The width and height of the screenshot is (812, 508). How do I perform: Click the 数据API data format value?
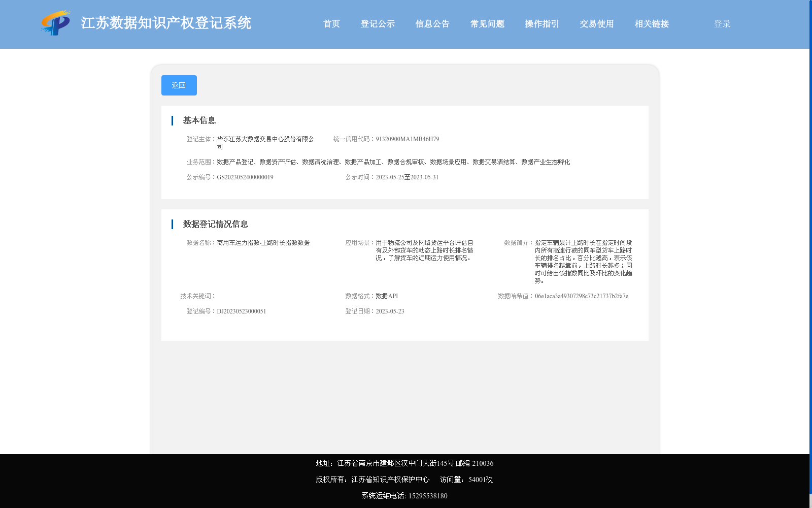pyautogui.click(x=386, y=296)
